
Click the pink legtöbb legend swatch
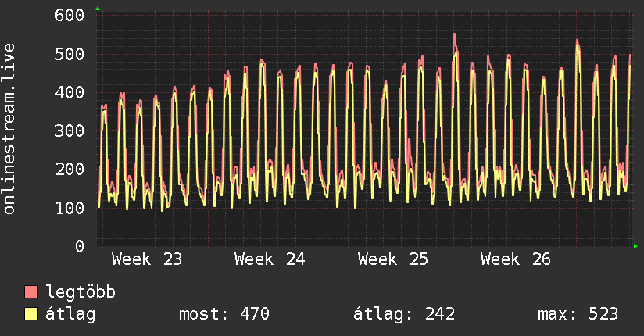pyautogui.click(x=30, y=291)
